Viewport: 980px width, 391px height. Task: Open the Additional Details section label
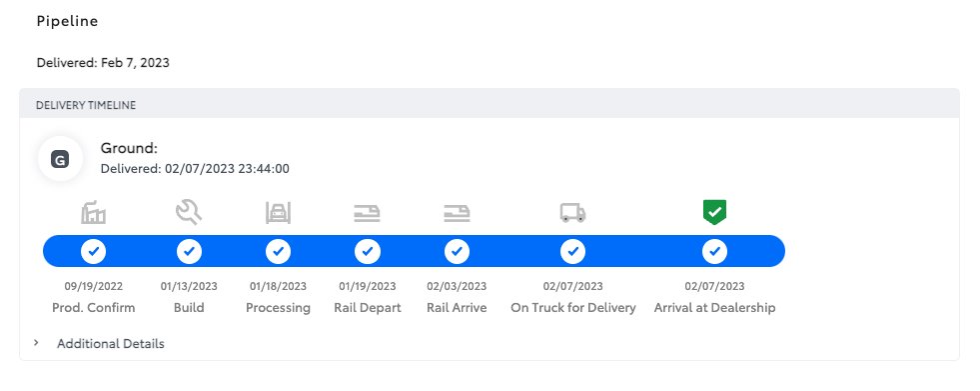pyautogui.click(x=111, y=343)
